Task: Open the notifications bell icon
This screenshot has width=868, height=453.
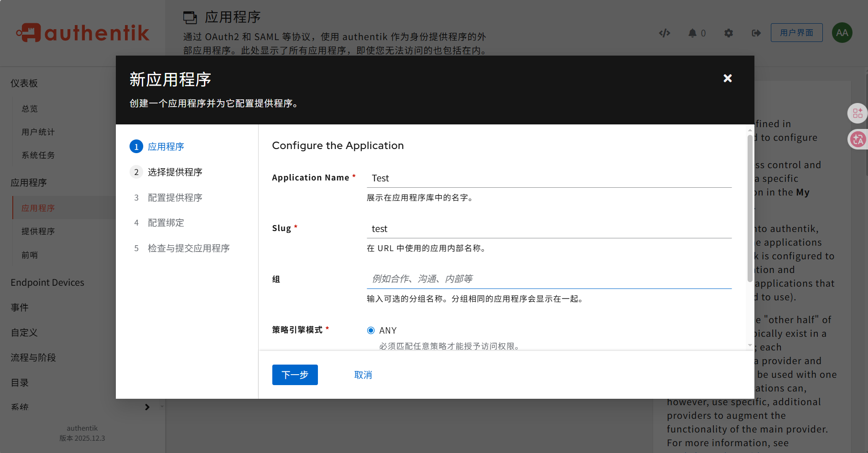Action: pyautogui.click(x=692, y=33)
